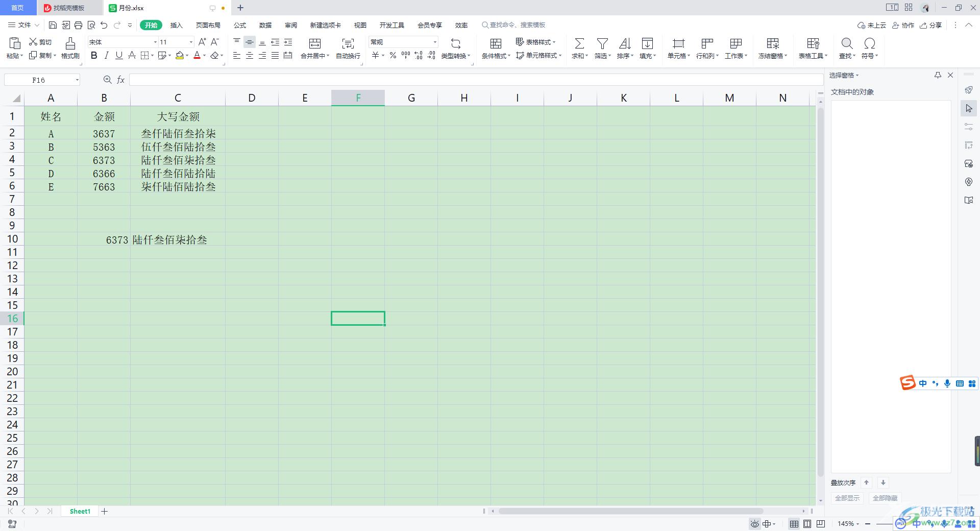980x531 pixels.
Task: Open the View (视图) tab
Action: 360,25
